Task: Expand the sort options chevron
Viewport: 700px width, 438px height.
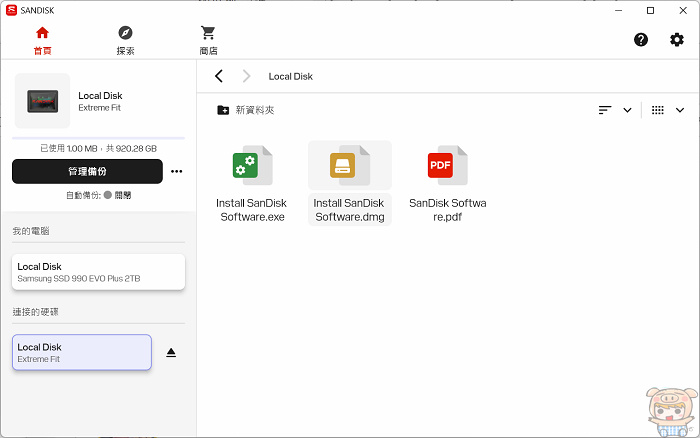Action: (627, 110)
